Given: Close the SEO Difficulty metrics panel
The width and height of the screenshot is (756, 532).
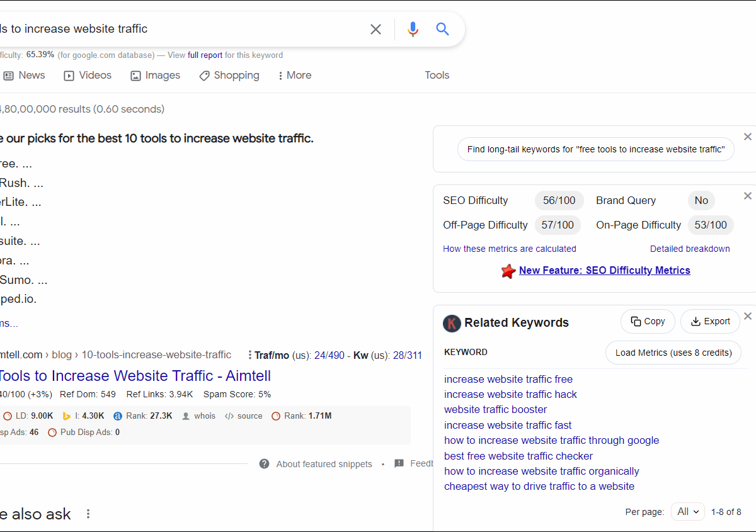Looking at the screenshot, I should tap(748, 196).
